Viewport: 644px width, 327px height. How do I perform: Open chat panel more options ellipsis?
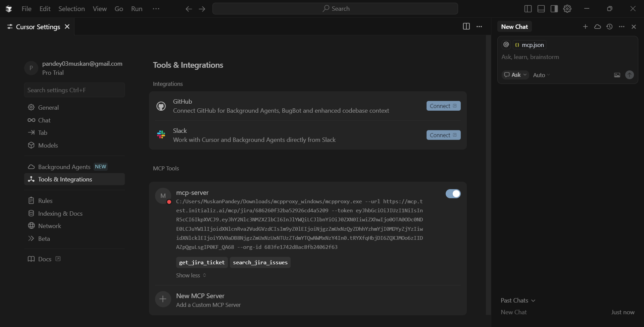(622, 26)
